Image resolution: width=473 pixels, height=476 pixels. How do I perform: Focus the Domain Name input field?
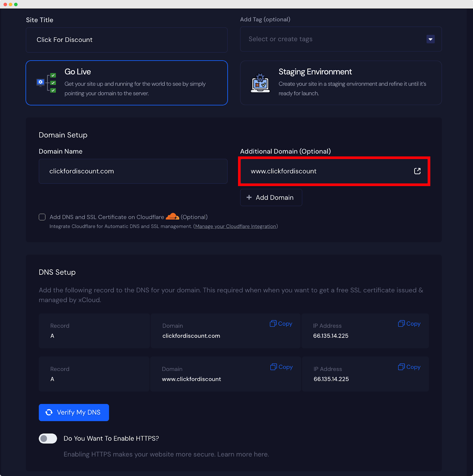pos(133,171)
